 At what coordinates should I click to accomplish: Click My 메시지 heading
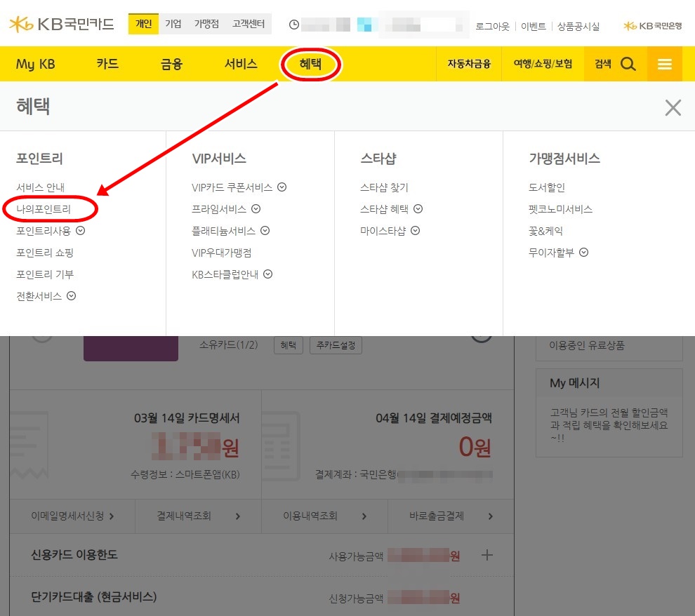[x=574, y=382]
